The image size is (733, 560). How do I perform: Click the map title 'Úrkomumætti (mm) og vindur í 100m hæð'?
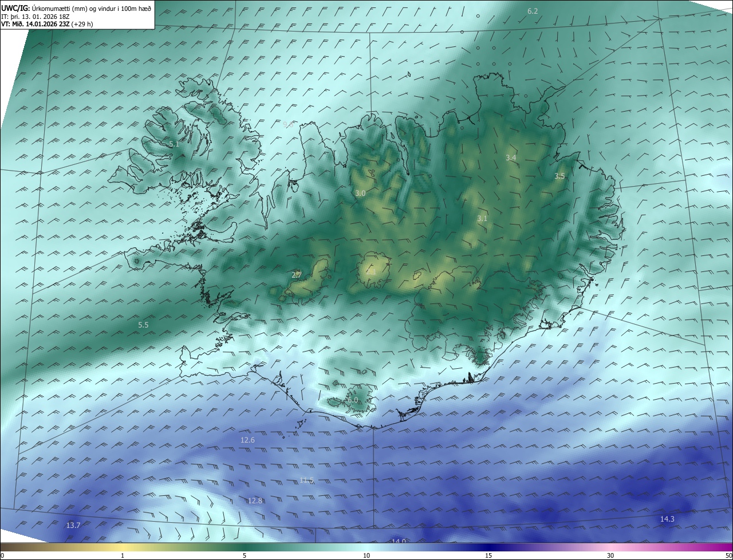[x=91, y=8]
